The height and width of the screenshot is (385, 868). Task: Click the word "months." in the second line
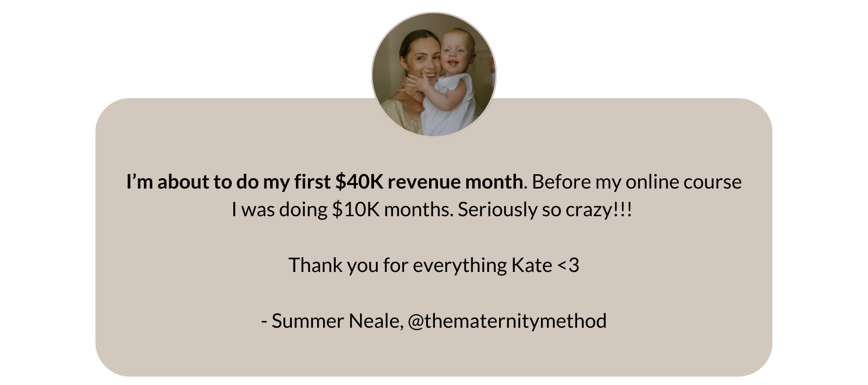(x=418, y=210)
